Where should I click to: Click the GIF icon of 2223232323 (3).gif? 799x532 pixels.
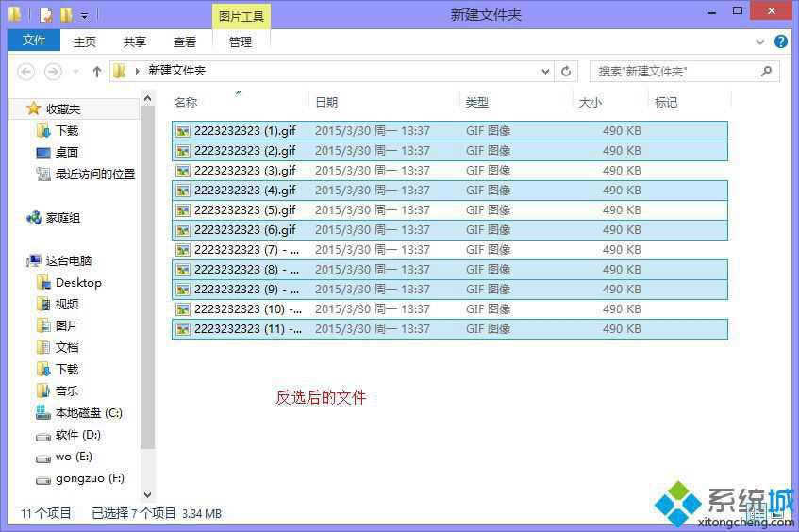pyautogui.click(x=183, y=171)
